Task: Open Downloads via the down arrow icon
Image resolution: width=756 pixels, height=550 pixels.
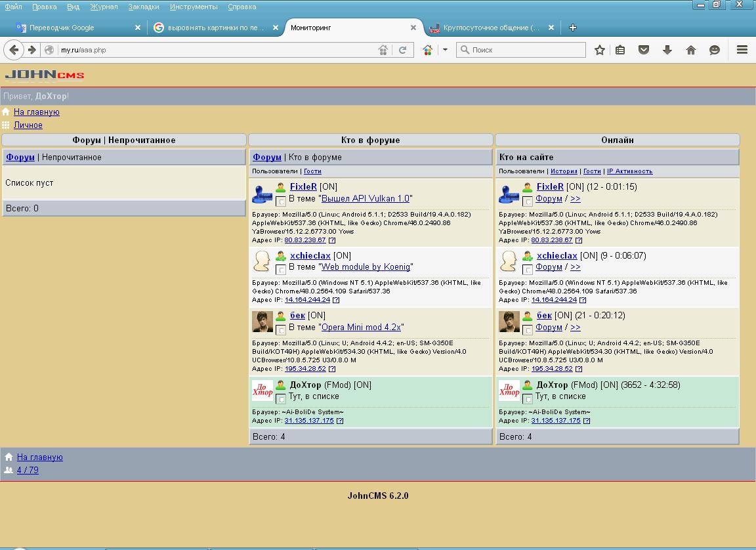Action: (667, 50)
